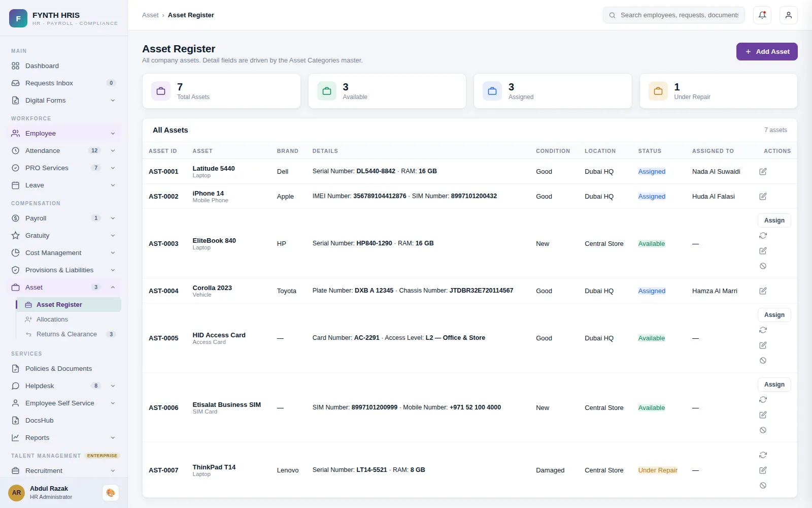This screenshot has width=812, height=508.
Task: Expand the Attendance submenu chevron
Action: pos(113,151)
